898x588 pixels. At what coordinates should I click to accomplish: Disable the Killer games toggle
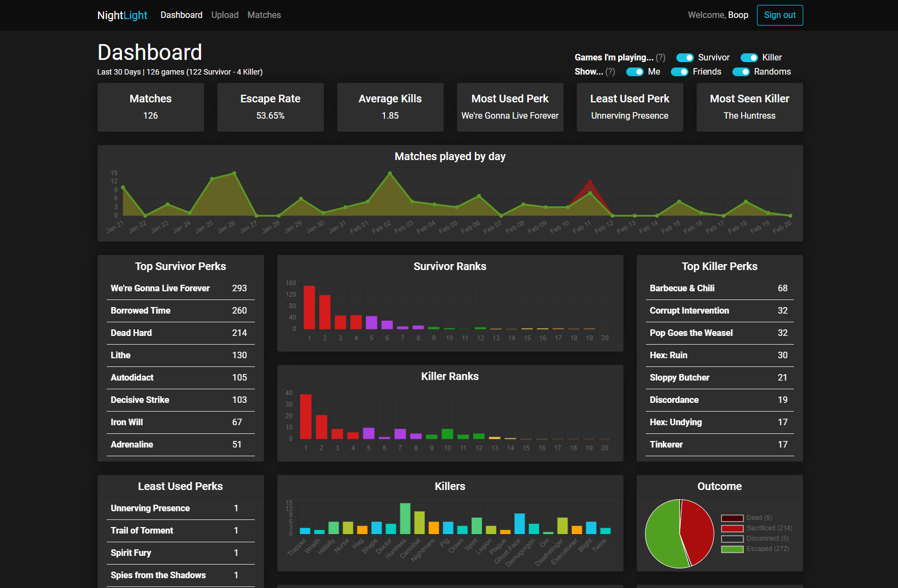[x=749, y=58]
